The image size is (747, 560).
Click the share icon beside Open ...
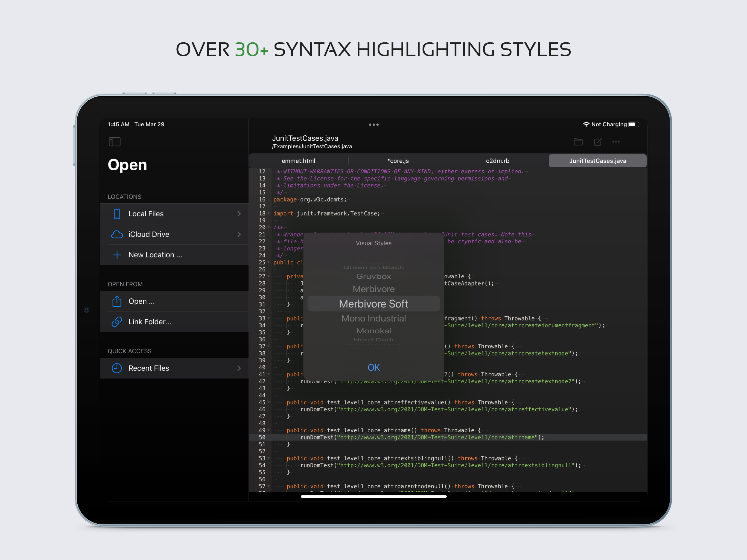pos(117,301)
